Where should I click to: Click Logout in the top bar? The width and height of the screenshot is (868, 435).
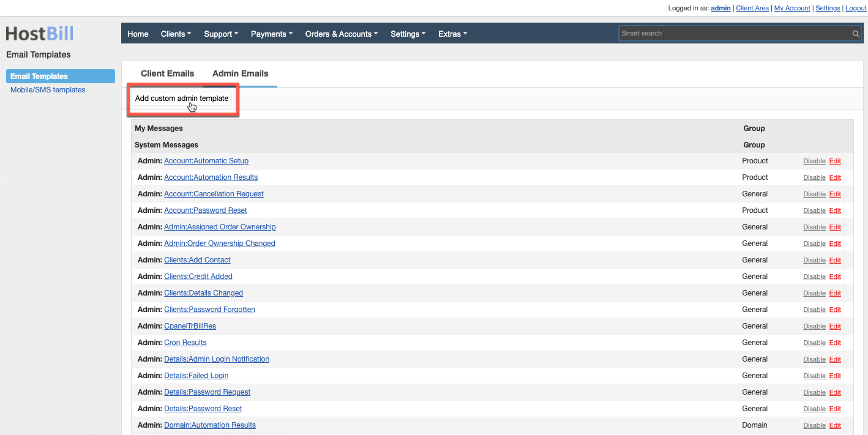point(856,8)
